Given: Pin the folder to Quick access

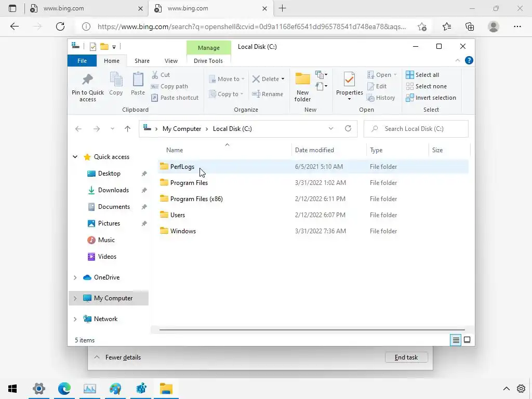Looking at the screenshot, I should point(87,87).
